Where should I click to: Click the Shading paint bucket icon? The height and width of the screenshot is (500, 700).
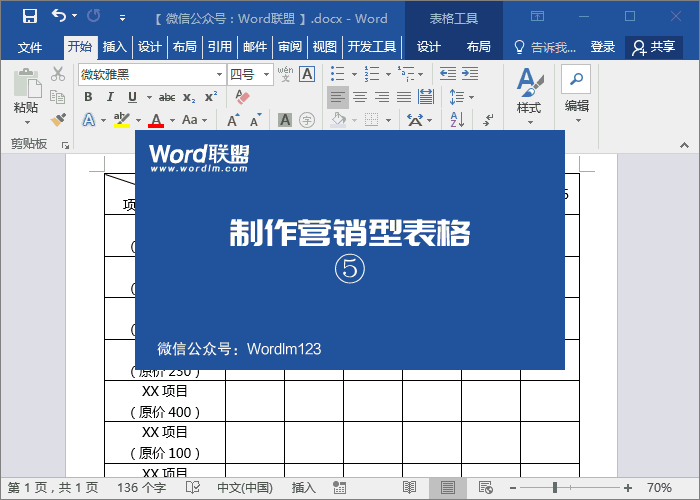pos(338,120)
